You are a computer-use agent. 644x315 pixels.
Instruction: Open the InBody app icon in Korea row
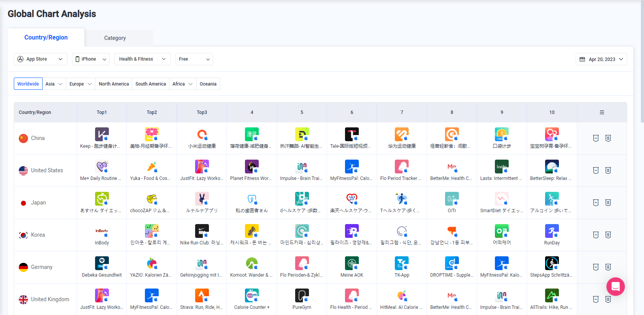[102, 231]
